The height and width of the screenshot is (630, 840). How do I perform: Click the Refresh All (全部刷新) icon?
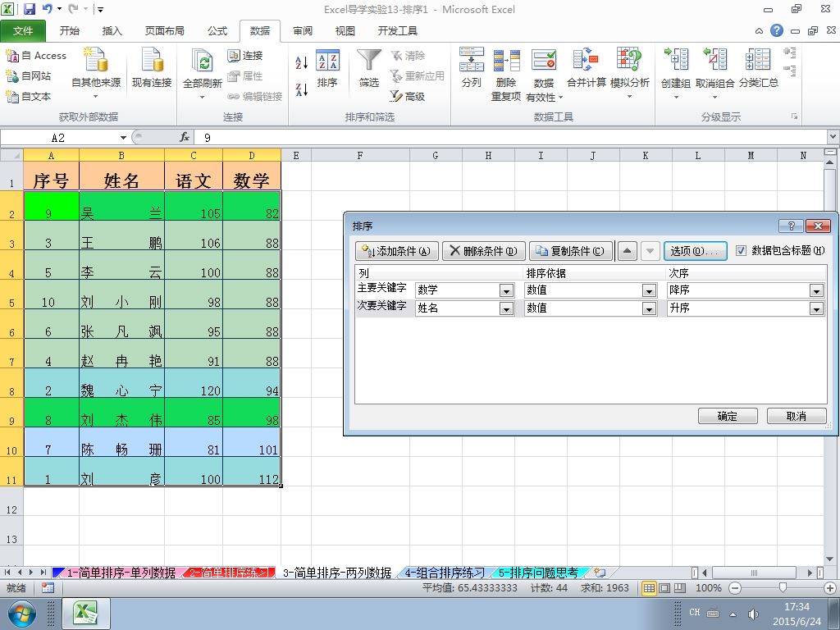click(203, 61)
